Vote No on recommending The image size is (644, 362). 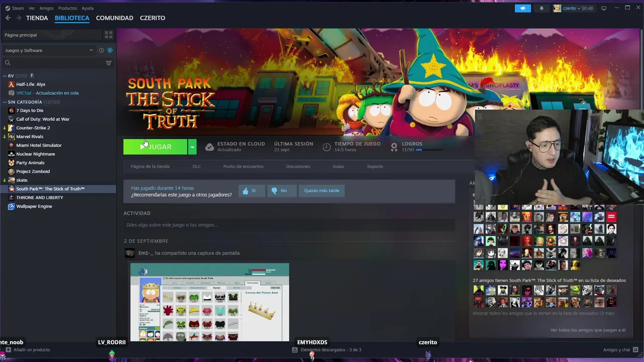[x=281, y=191]
